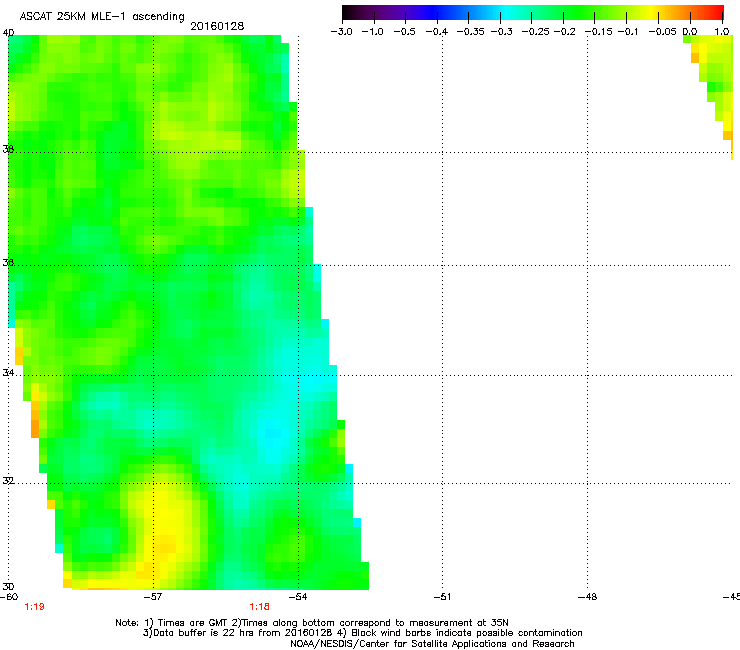Select the latitude label 36
The height and width of the screenshot is (650, 740).
[8, 262]
